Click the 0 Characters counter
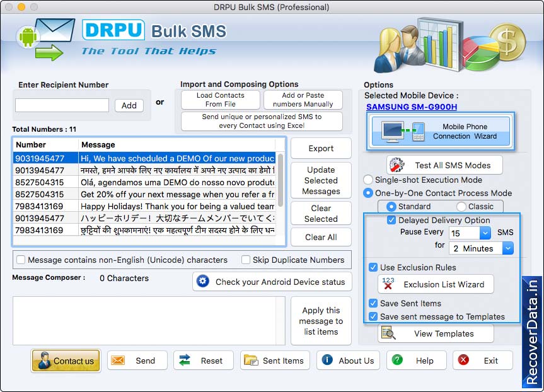 click(x=124, y=278)
